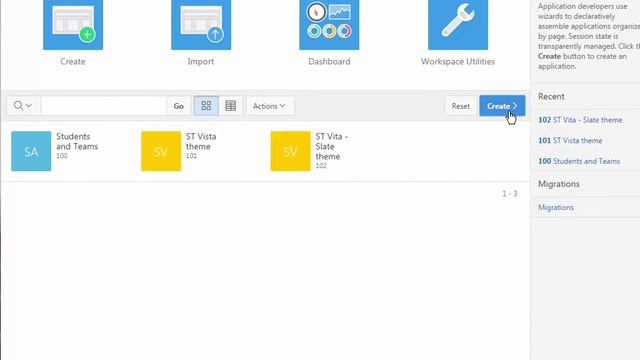The height and width of the screenshot is (360, 640).
Task: Open recent item 101 ST Vista theme
Action: coord(570,140)
